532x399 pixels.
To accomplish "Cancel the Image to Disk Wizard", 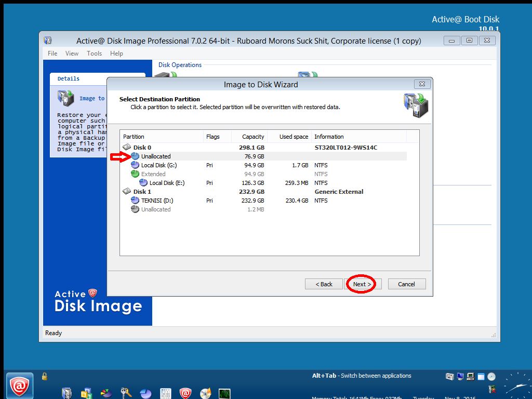I will pyautogui.click(x=407, y=284).
